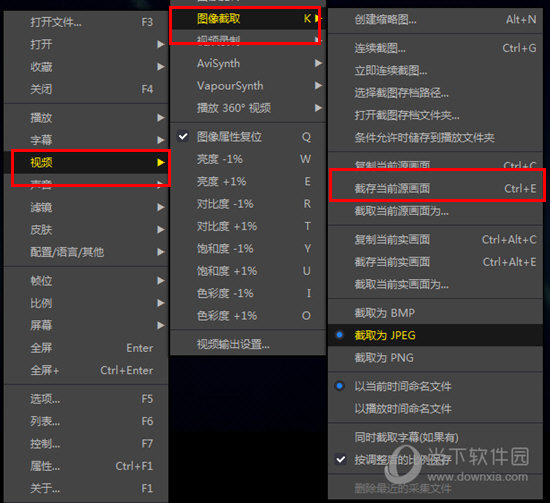Choose 截取为 PNG format
Image resolution: width=550 pixels, height=503 pixels.
pos(435,358)
